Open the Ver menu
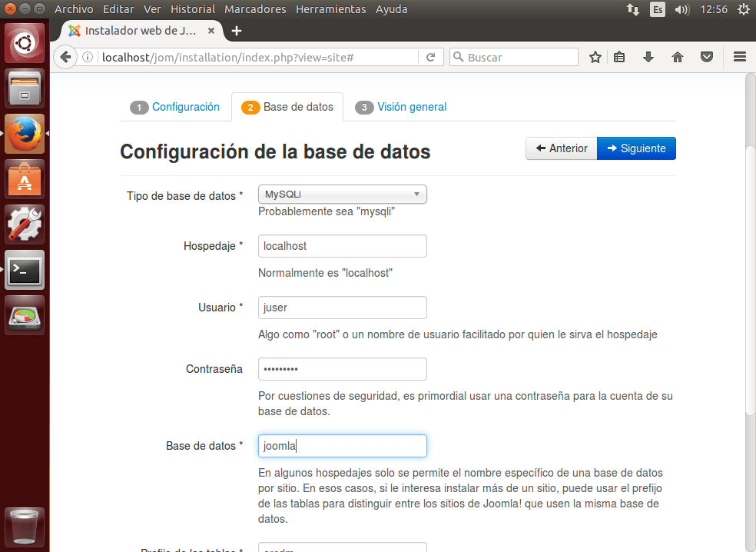The height and width of the screenshot is (552, 756). (x=152, y=9)
